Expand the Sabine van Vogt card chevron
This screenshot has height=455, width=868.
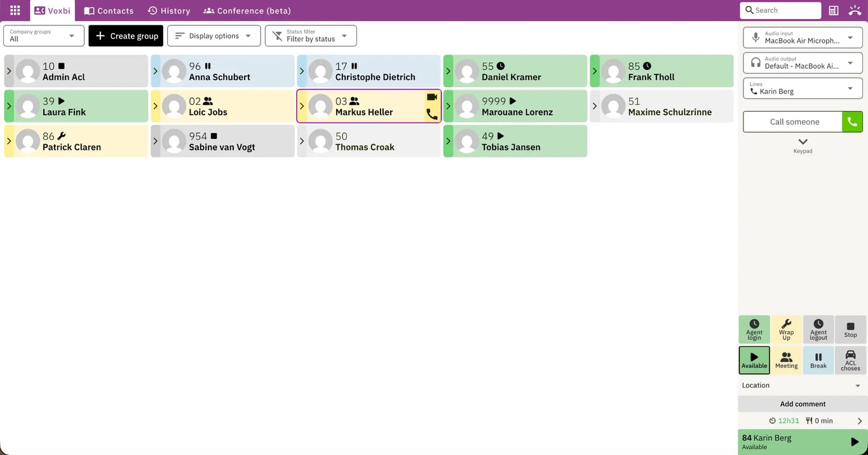click(x=155, y=141)
